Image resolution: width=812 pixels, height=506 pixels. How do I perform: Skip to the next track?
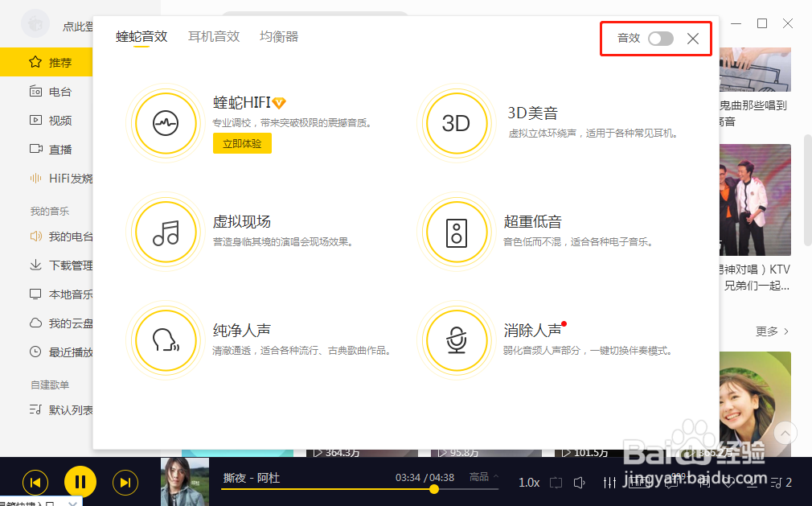pos(125,483)
